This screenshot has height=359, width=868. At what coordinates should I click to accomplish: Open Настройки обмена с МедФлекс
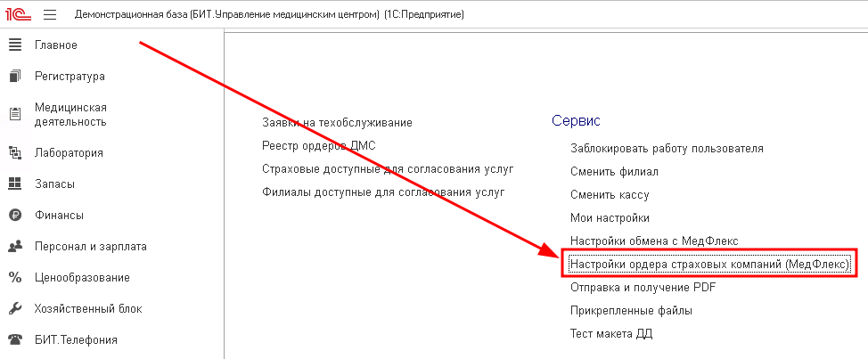pyautogui.click(x=654, y=241)
